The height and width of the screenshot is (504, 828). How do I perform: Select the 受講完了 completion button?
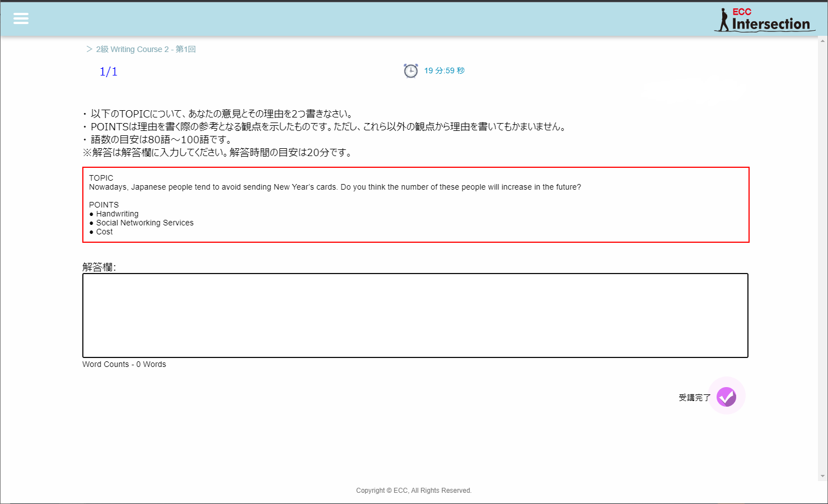tap(694, 397)
